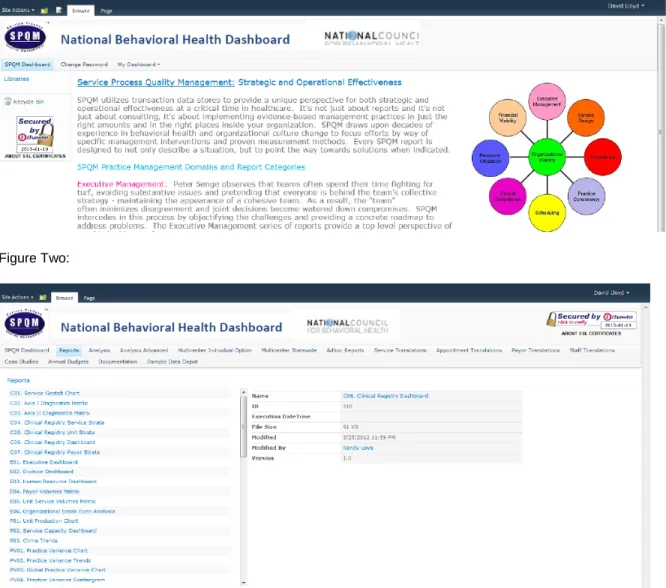The width and height of the screenshot is (666, 588).
Task: Open report P02. Service Capacity Dashboard
Action: (53, 531)
